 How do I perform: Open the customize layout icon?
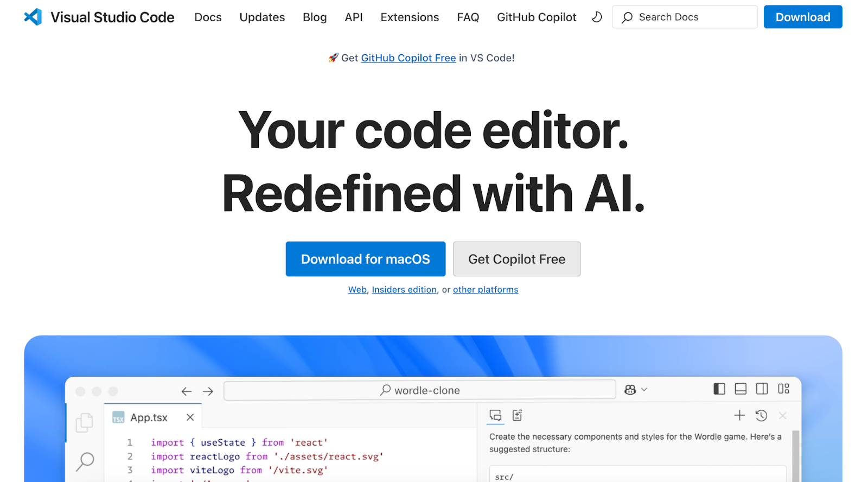tap(783, 389)
